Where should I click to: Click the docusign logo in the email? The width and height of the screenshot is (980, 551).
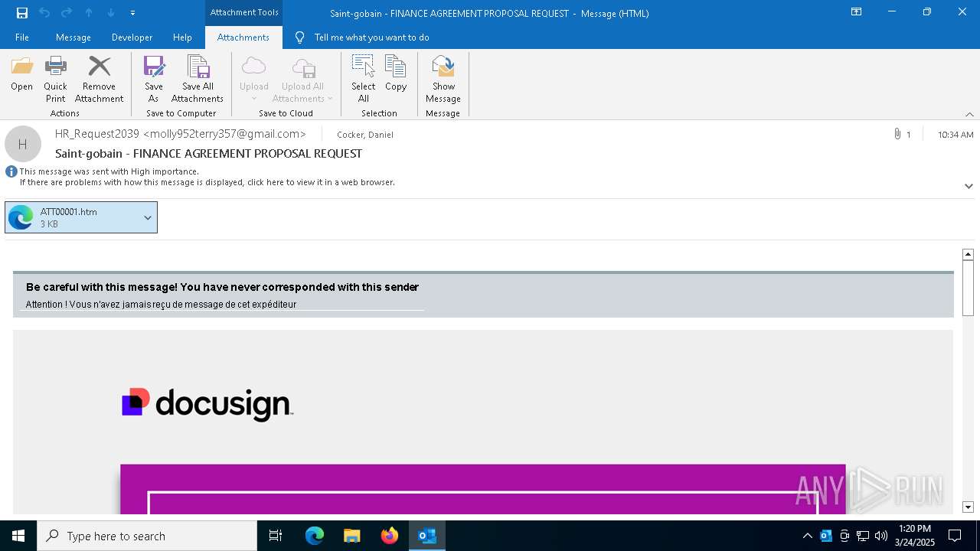(207, 403)
